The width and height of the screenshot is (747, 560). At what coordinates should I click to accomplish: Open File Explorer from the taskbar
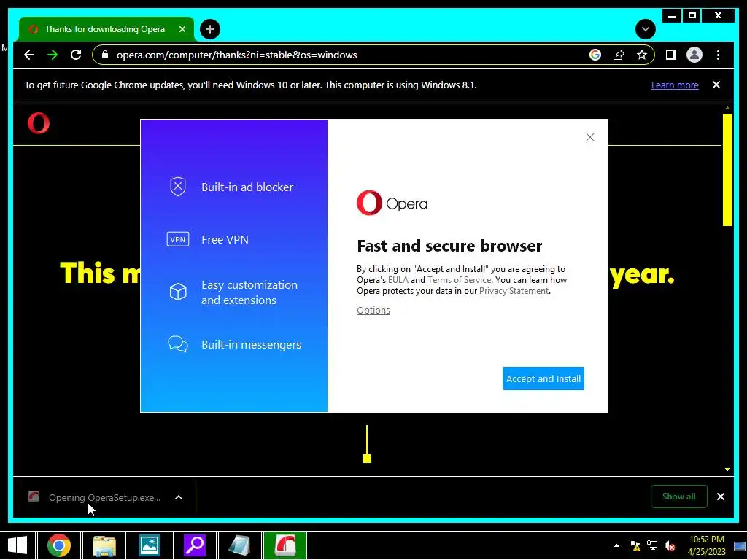[104, 545]
